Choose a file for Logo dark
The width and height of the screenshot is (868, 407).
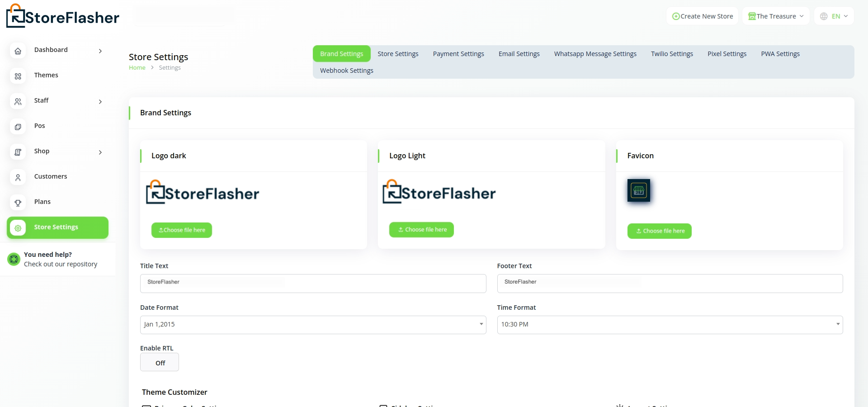[x=182, y=230]
